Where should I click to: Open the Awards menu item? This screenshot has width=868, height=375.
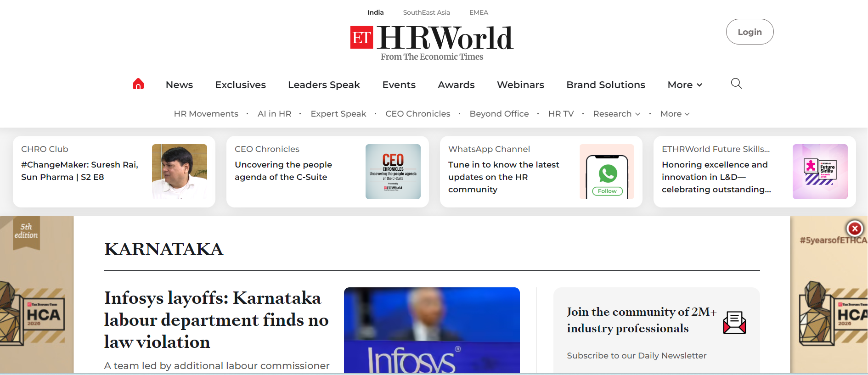[456, 85]
